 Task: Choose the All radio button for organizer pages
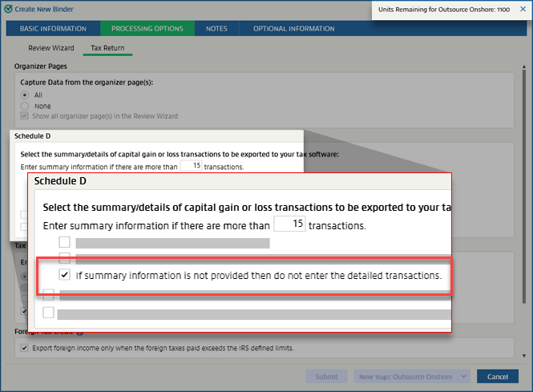[25, 95]
